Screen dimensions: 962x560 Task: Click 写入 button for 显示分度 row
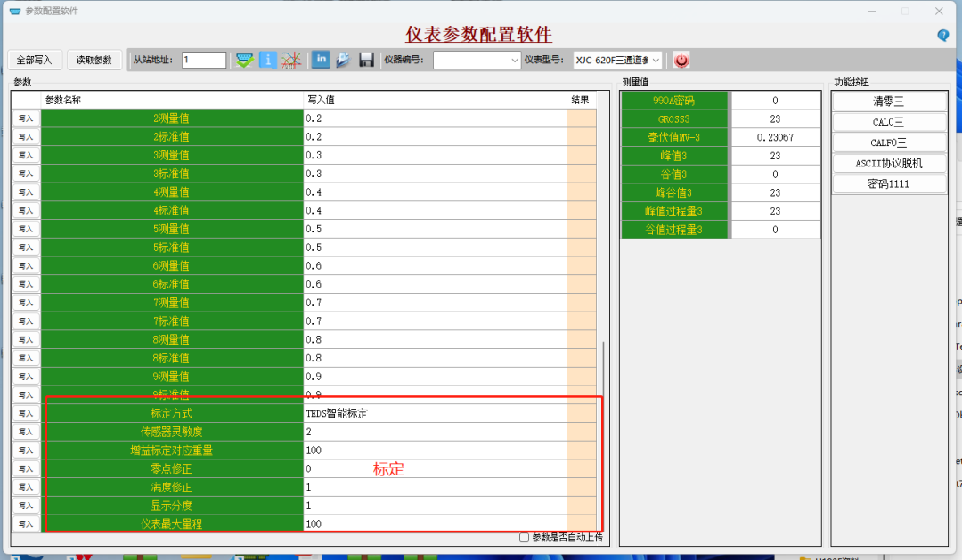click(26, 506)
